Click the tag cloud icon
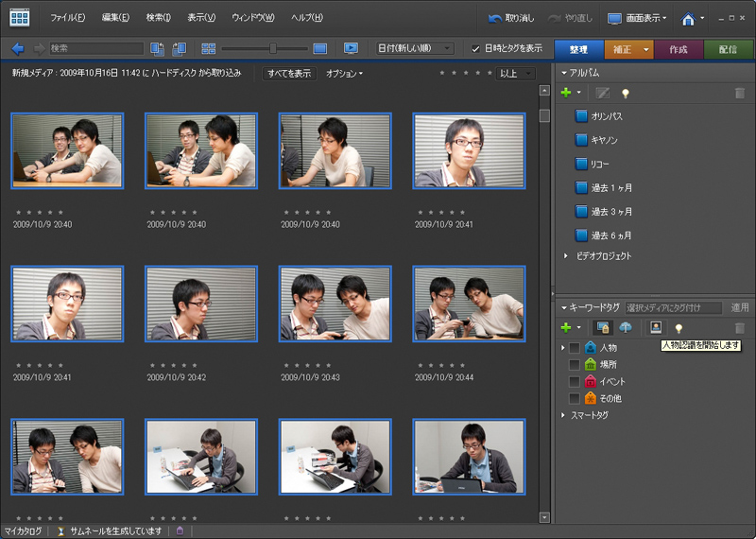The image size is (756, 539). click(x=626, y=327)
